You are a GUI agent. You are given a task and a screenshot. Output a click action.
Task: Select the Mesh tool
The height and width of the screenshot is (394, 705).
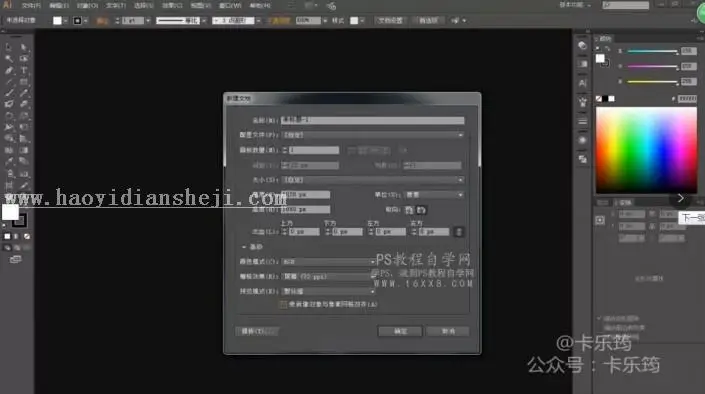pyautogui.click(x=9, y=150)
